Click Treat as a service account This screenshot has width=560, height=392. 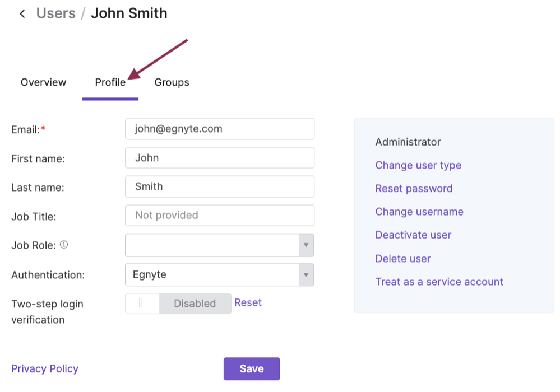click(x=439, y=282)
